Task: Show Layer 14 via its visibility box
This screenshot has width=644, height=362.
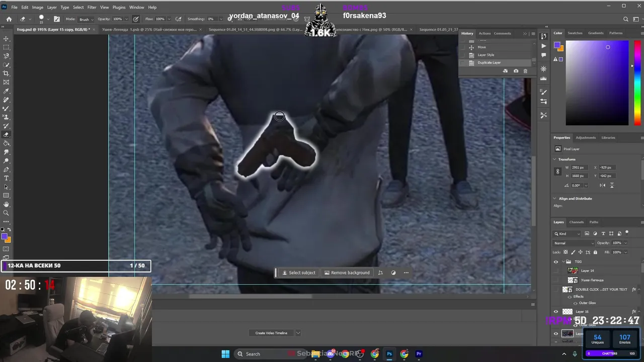Action: 556,270
